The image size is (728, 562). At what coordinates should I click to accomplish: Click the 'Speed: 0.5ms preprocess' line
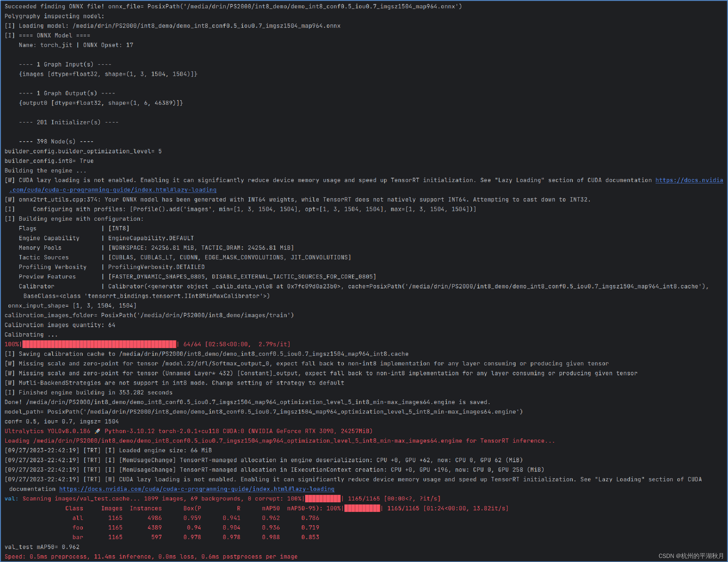click(151, 557)
